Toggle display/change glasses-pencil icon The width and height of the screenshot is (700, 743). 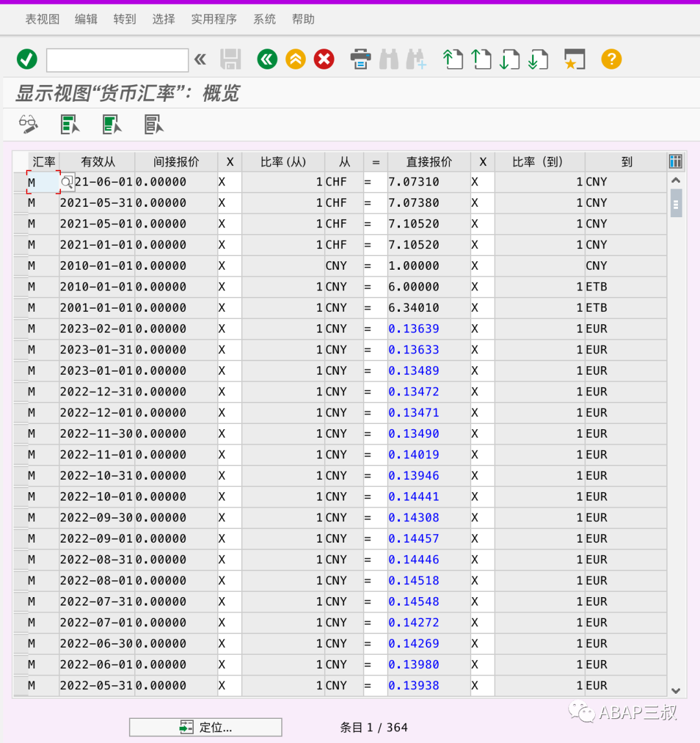29,124
